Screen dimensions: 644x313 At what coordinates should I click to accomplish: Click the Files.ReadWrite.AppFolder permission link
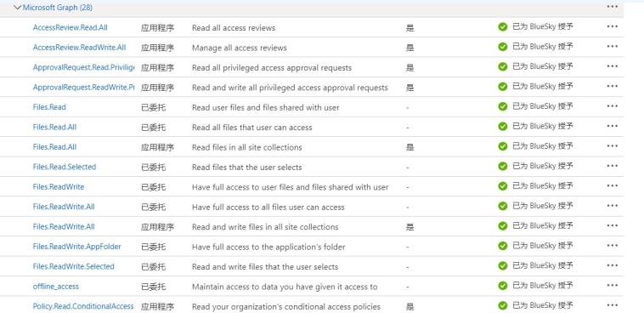tap(76, 247)
